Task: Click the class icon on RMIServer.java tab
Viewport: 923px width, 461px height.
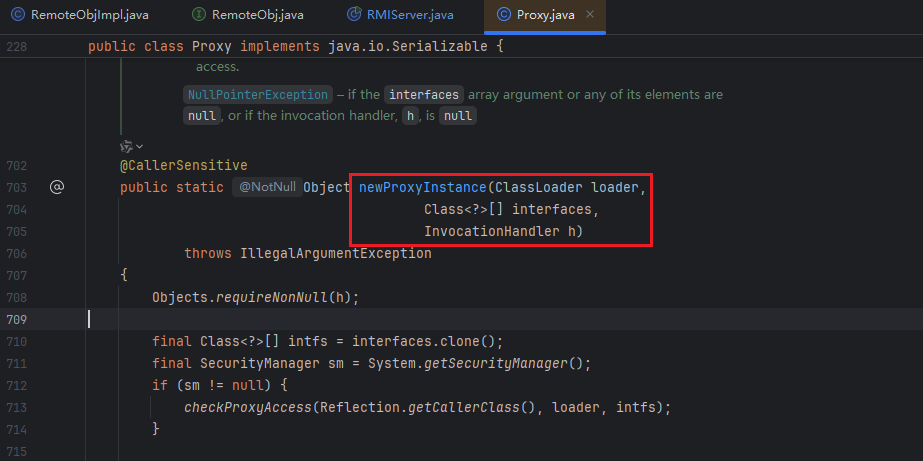Action: coord(354,15)
